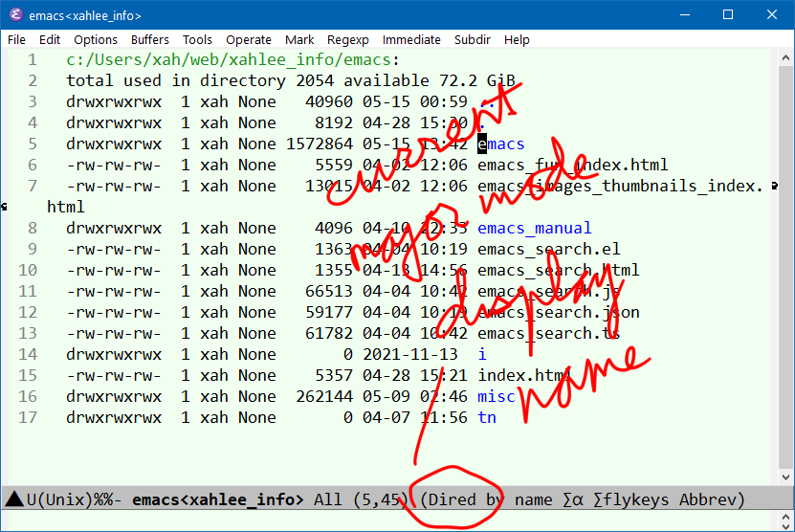This screenshot has height=532, width=795.
Task: Open the Options menu
Action: pos(96,39)
